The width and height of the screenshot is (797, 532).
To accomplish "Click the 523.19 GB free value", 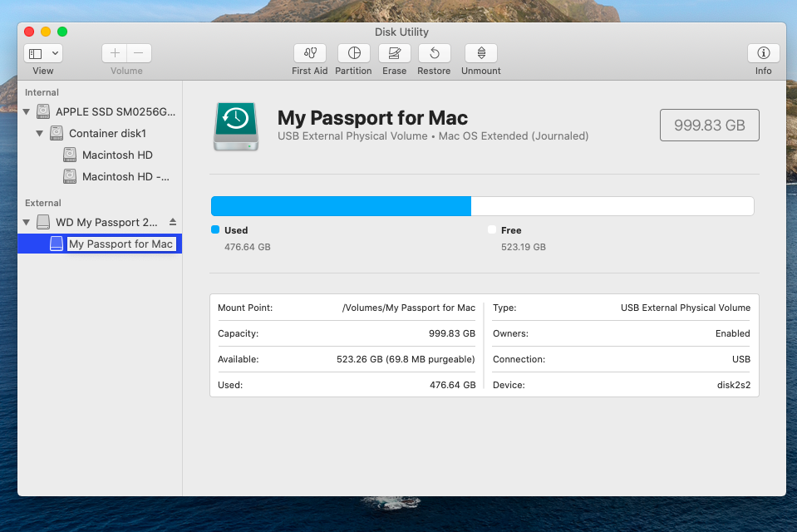I will 524,247.
